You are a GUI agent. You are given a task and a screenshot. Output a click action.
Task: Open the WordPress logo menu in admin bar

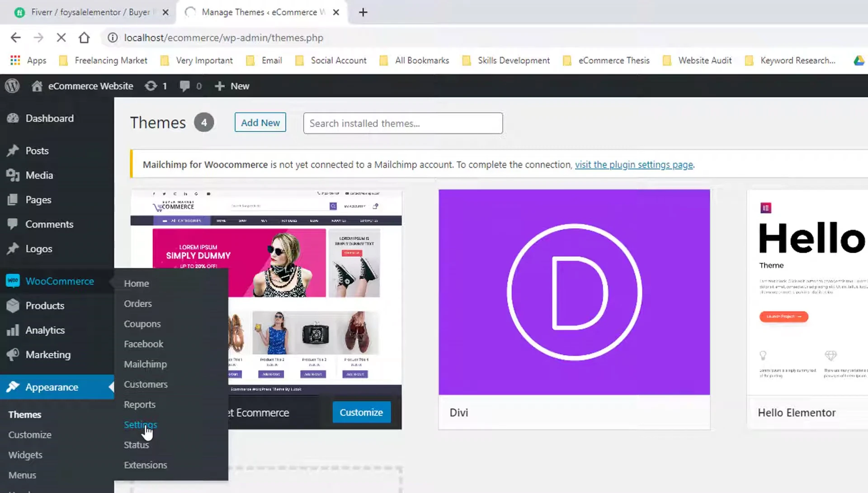[x=12, y=85]
